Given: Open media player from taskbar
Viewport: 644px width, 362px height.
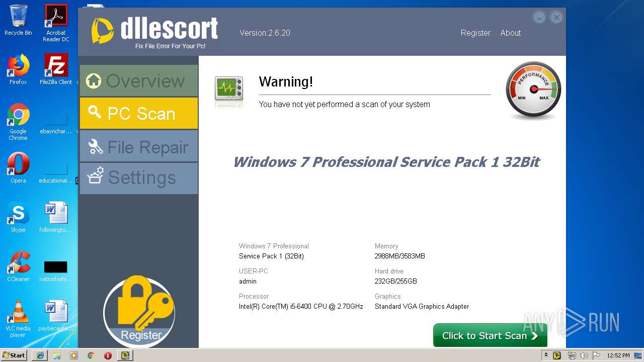Looking at the screenshot, I should pyautogui.click(x=74, y=355).
